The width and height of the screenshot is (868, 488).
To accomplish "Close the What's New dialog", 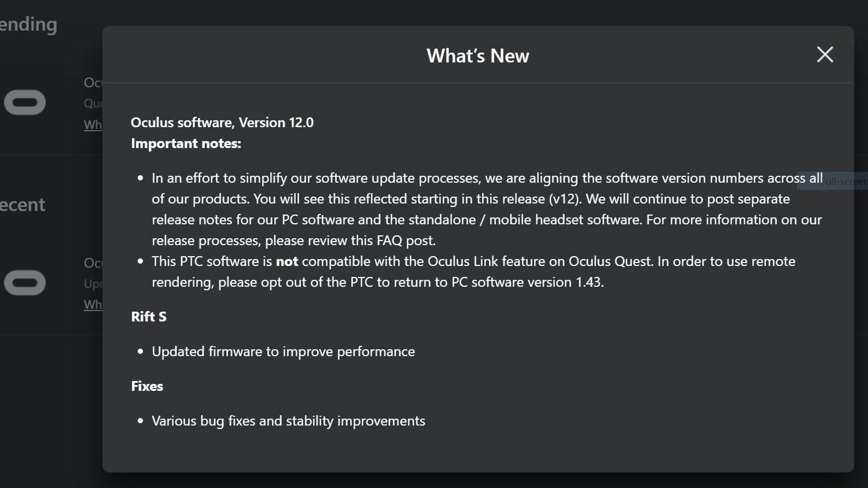I will [x=825, y=54].
